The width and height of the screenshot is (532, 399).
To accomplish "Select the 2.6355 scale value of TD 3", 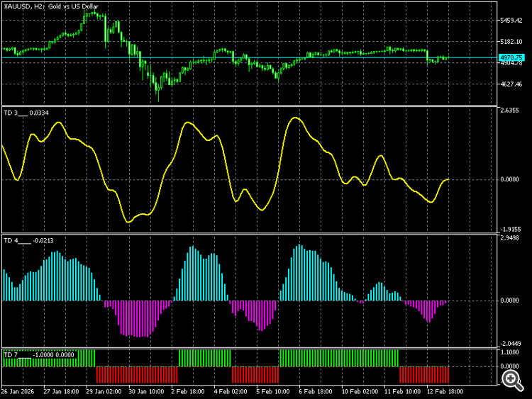I will (x=509, y=111).
